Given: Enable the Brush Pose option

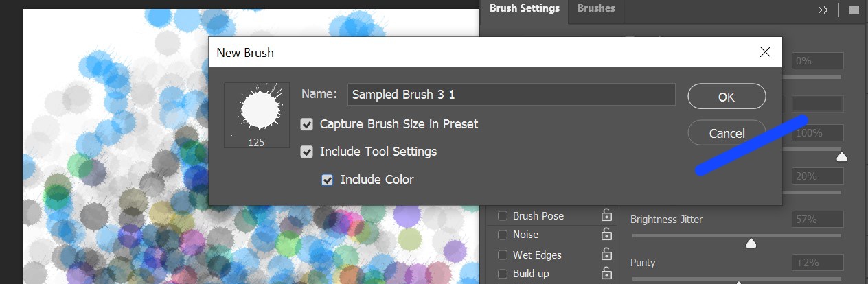Looking at the screenshot, I should [x=503, y=215].
